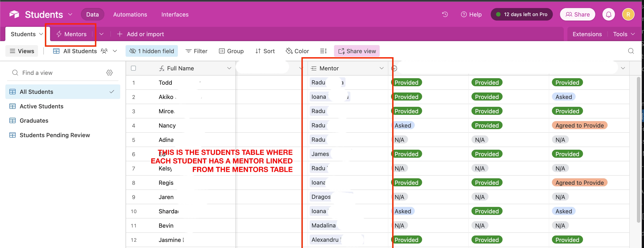
Task: Click the Add or import button
Action: [141, 34]
